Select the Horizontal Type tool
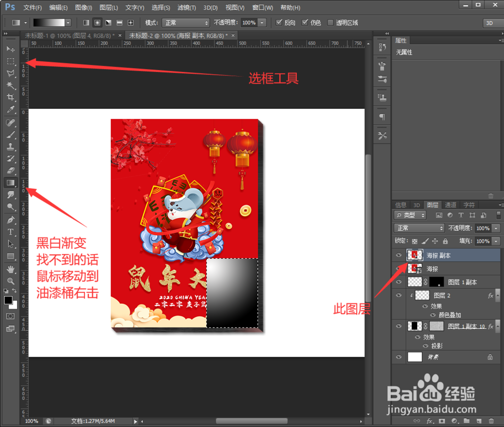This screenshot has width=504, height=427. [x=11, y=232]
